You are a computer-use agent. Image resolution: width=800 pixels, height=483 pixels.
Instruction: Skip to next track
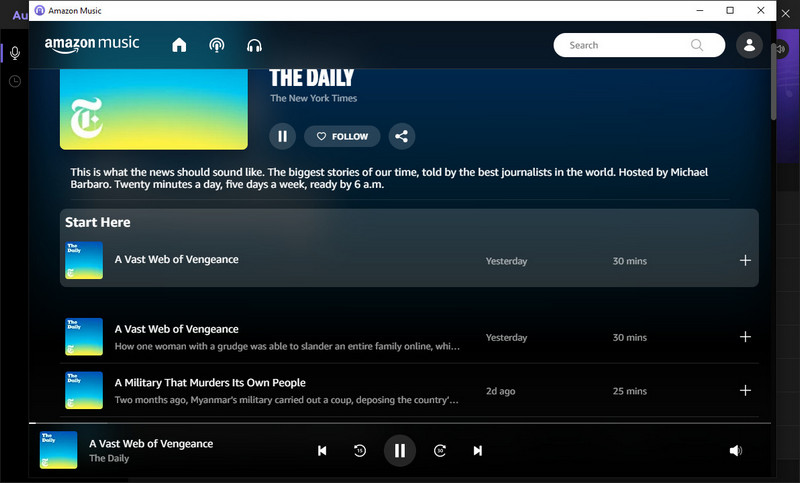point(478,450)
